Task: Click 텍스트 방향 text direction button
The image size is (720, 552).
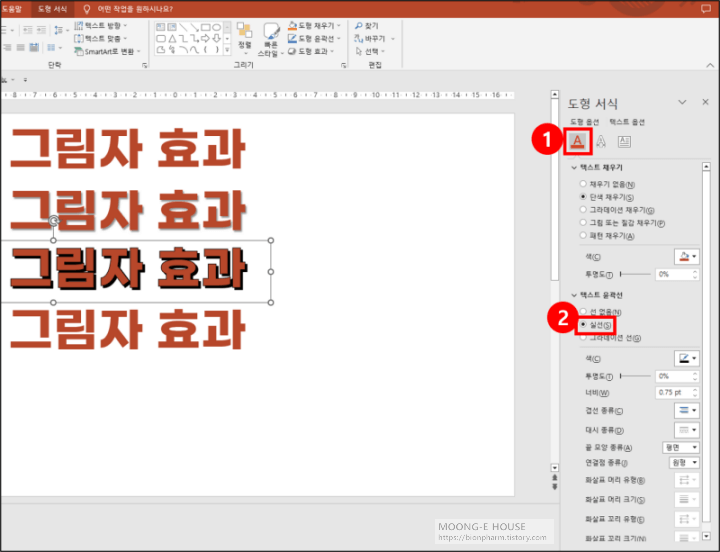Action: (101, 25)
